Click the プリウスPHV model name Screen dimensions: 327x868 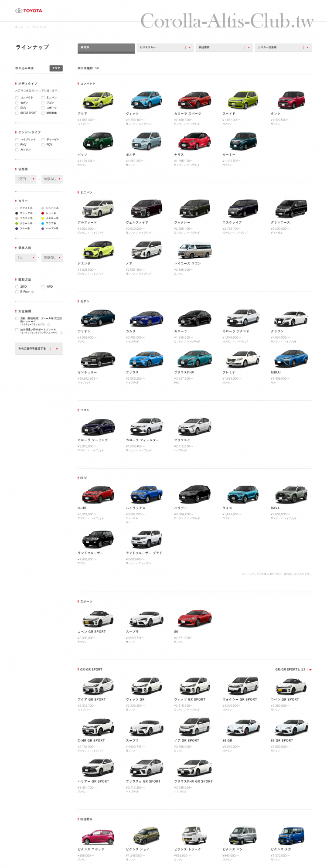pyautogui.click(x=184, y=372)
